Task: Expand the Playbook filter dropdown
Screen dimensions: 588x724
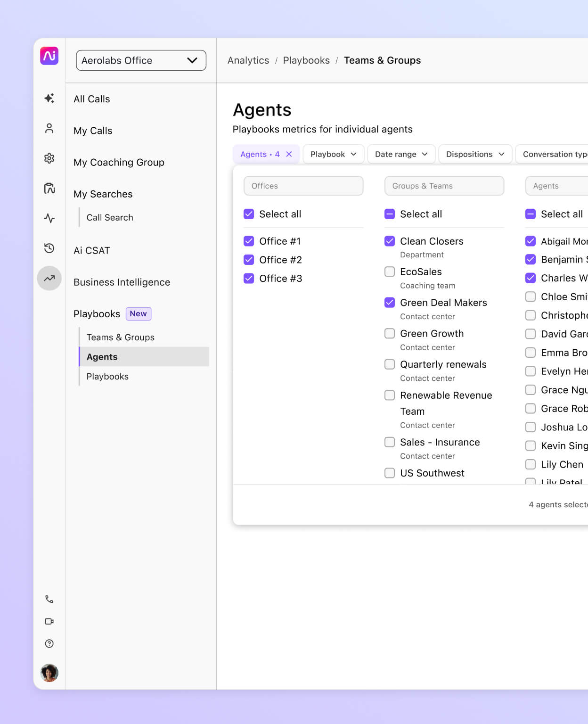Action: 333,154
